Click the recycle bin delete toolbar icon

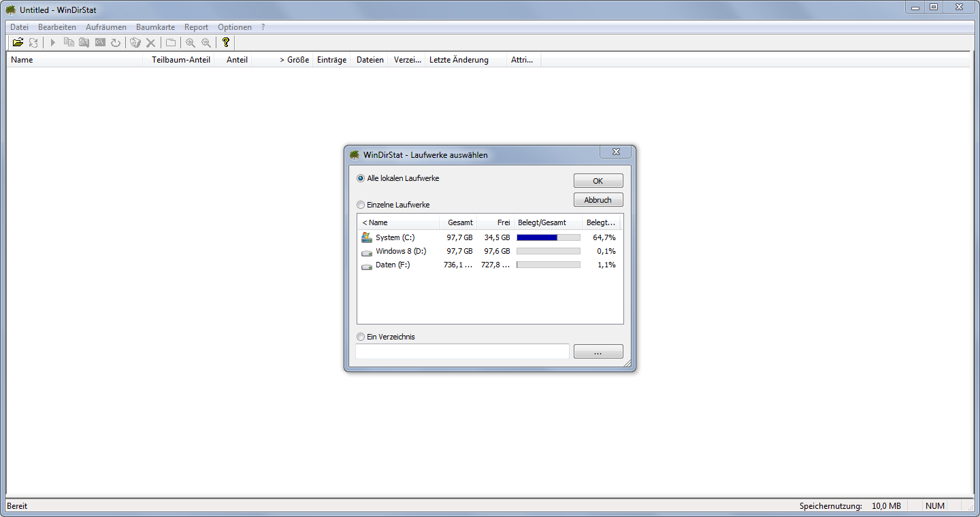point(135,43)
